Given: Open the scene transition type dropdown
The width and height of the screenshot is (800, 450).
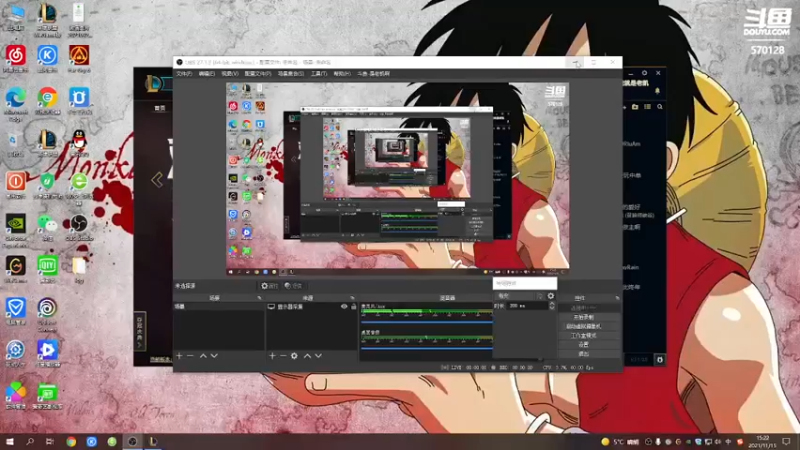Looking at the screenshot, I should [x=519, y=296].
